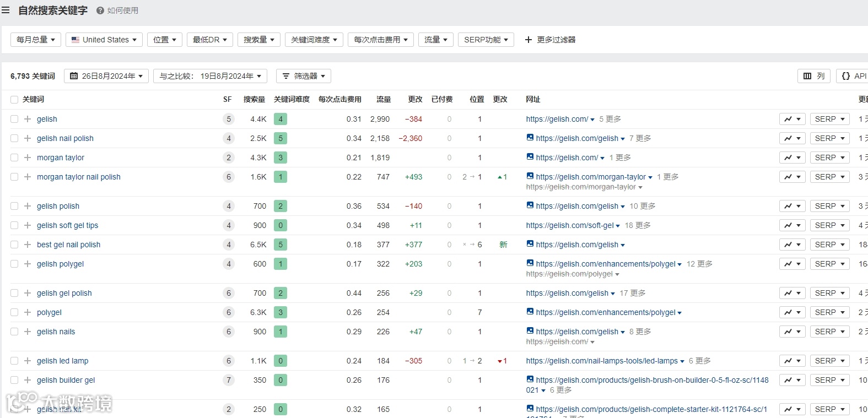868x418 pixels.
Task: Open keyword link 'gelish soft gel tips'
Action: click(x=68, y=225)
